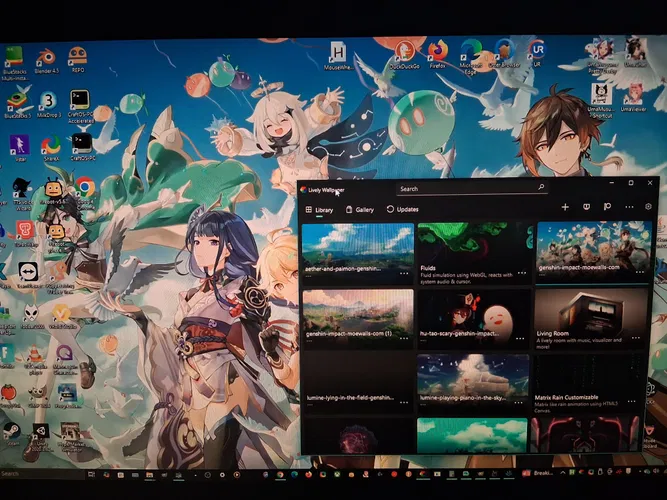Screen dimensions: 667x500
Task: Open options menu on hu-tao-scary card
Action: pos(520,339)
